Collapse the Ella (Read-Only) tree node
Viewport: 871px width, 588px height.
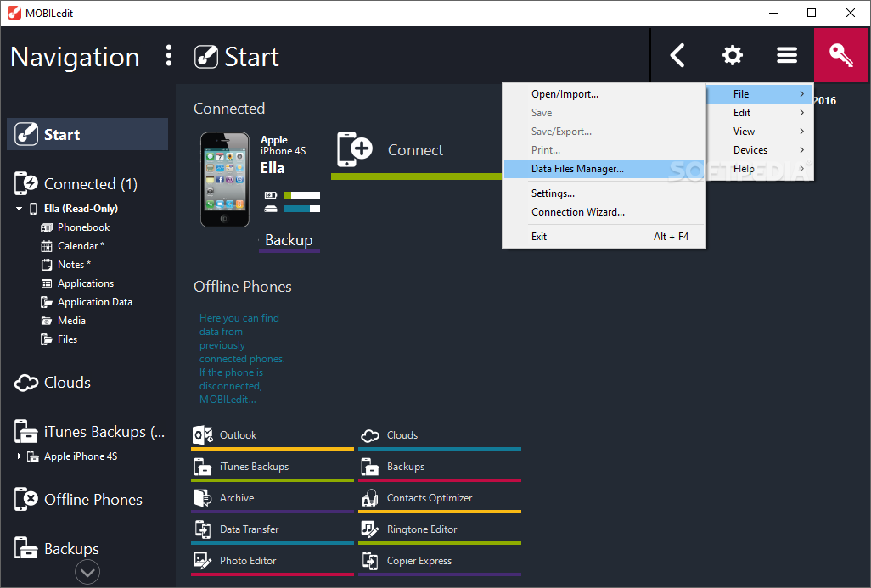click(19, 209)
